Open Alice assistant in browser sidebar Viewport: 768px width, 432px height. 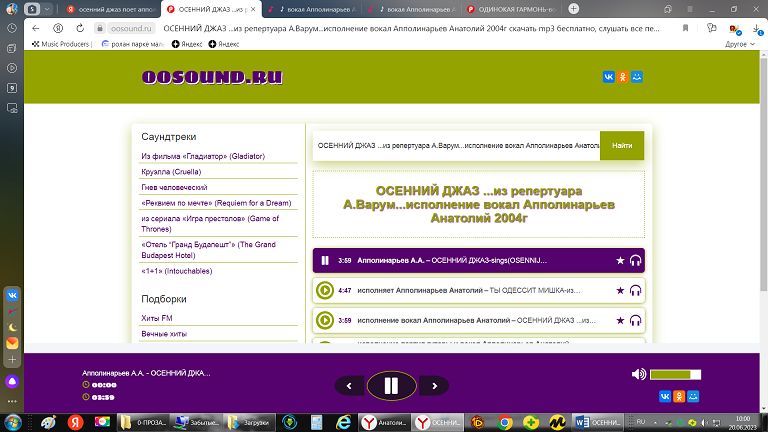(12, 381)
